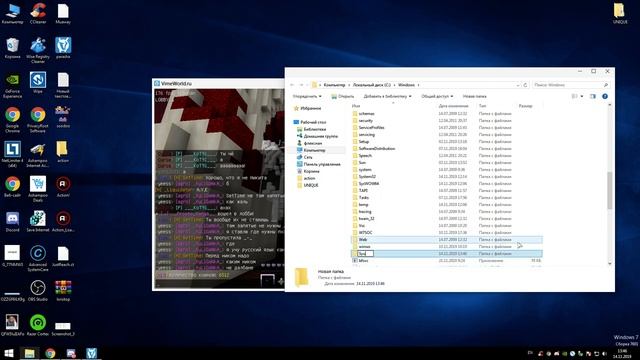Toggle the Explorer preview pane icon
Image resolution: width=640 pixels, height=360 pixels.
coord(593,96)
